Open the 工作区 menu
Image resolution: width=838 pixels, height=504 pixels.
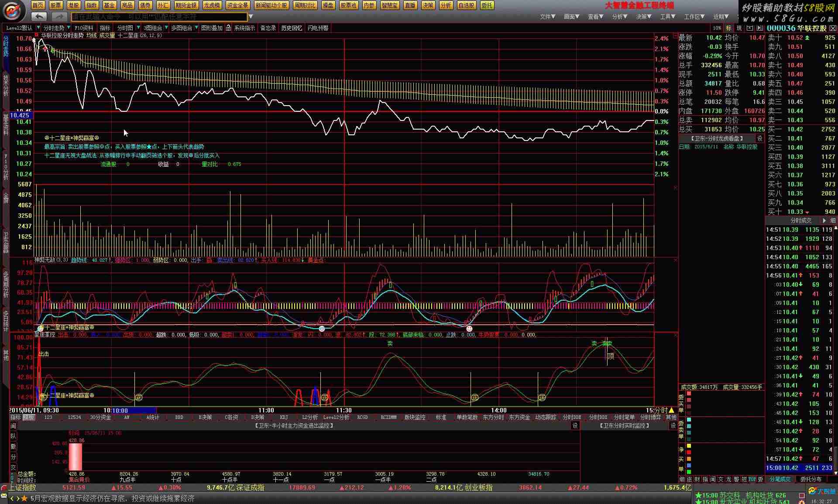pyautogui.click(x=694, y=17)
